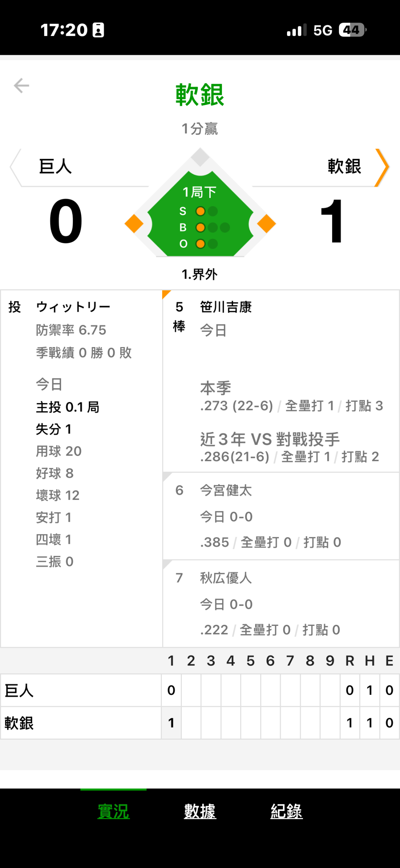400x868 pixels.
Task: Tap the gray left chevron beside 巨人
Action: coord(15,168)
